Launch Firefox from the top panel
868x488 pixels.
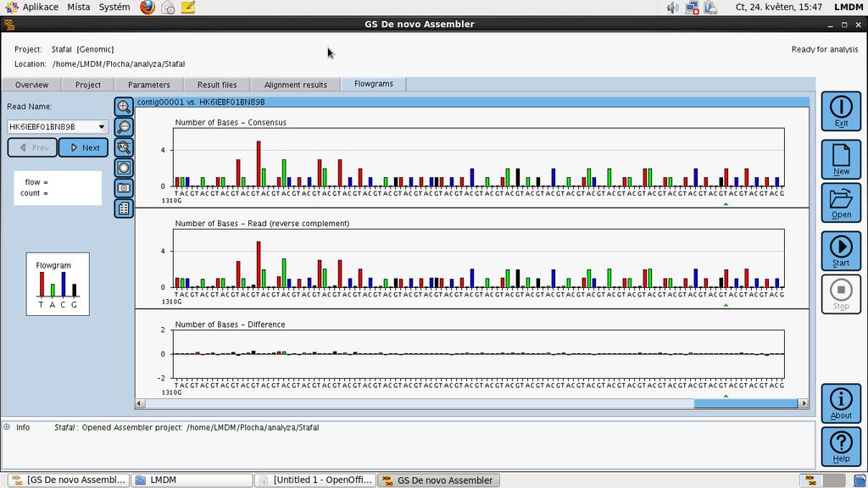pos(147,7)
